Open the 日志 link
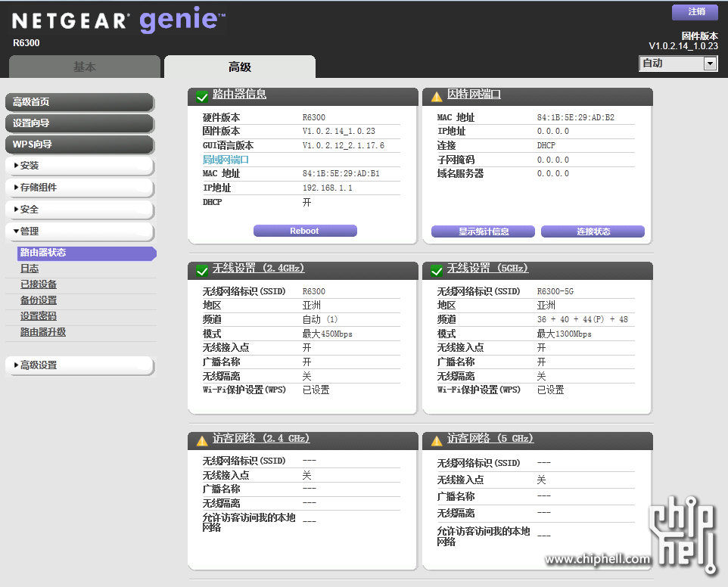 pos(30,269)
